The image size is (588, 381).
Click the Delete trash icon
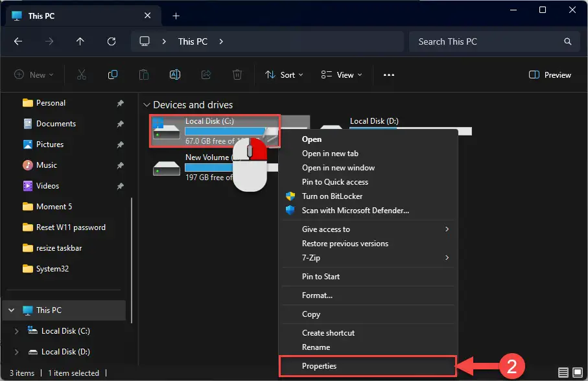237,75
